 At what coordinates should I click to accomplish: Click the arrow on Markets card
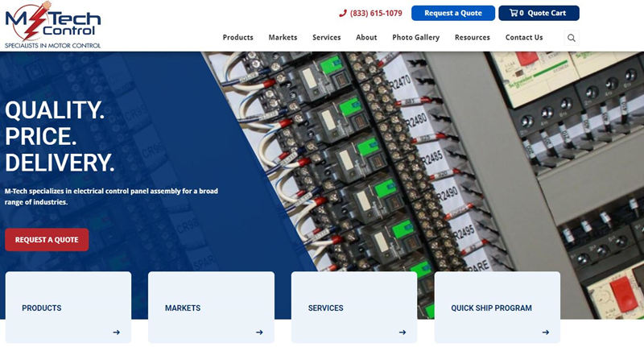[259, 333]
